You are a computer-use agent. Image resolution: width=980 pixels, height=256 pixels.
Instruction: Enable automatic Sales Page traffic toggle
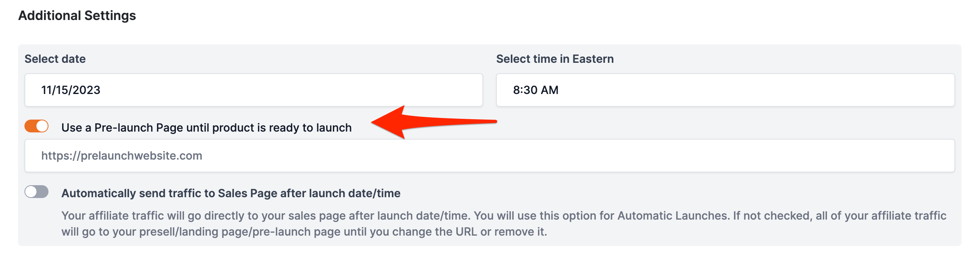(36, 192)
